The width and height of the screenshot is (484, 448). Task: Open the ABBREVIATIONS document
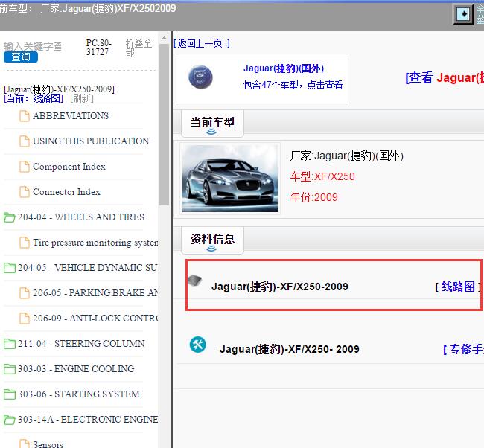pyautogui.click(x=71, y=115)
